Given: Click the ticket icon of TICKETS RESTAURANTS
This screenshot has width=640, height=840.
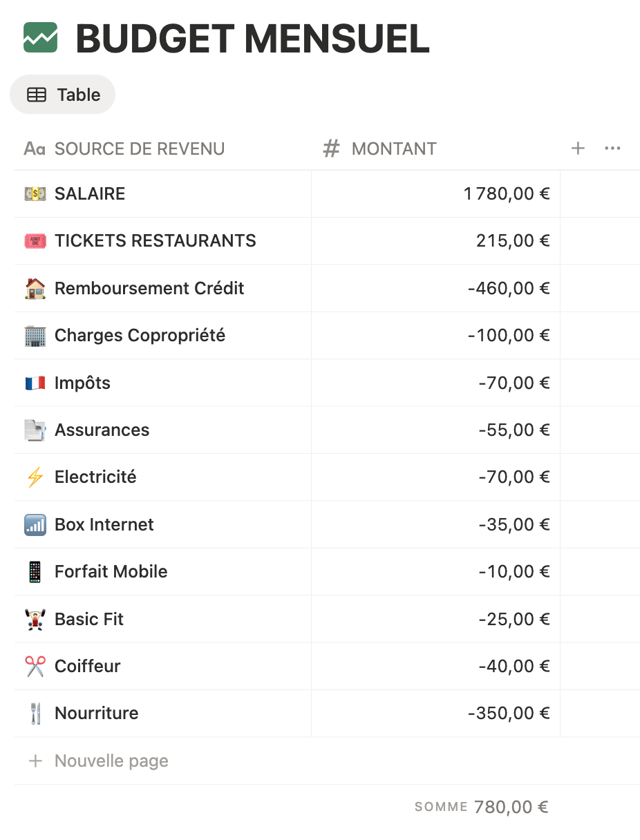Looking at the screenshot, I should pyautogui.click(x=35, y=241).
